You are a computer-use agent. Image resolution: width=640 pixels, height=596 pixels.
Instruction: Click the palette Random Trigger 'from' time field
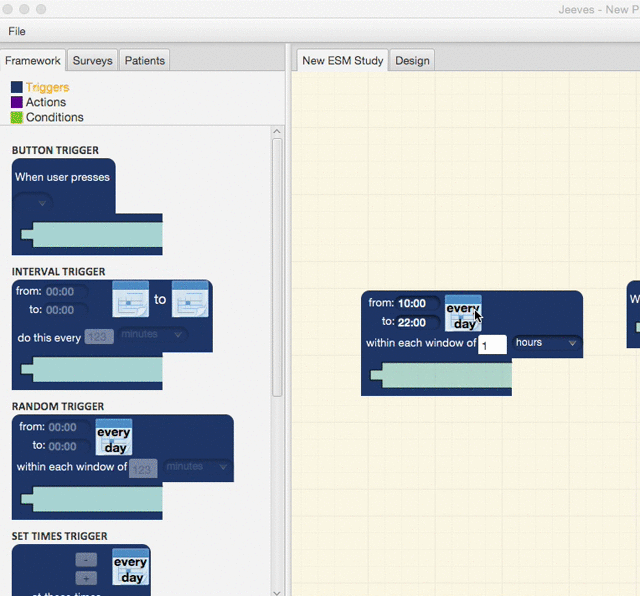click(x=68, y=427)
